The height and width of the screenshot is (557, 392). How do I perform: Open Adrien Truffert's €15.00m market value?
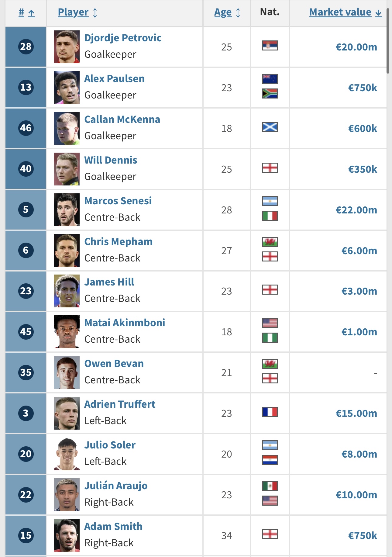pyautogui.click(x=356, y=413)
